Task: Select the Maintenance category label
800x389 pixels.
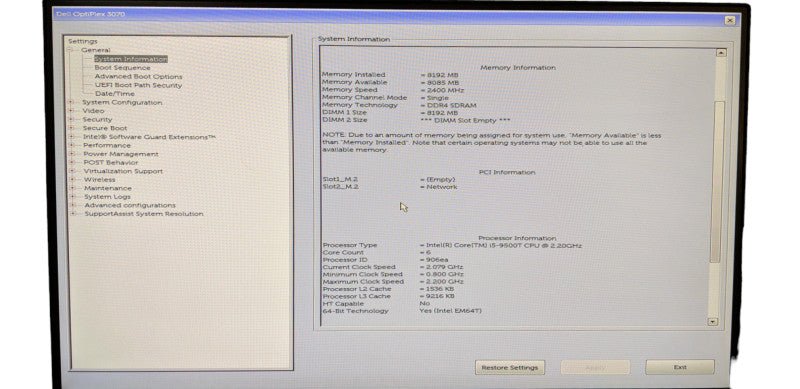Action: point(108,188)
